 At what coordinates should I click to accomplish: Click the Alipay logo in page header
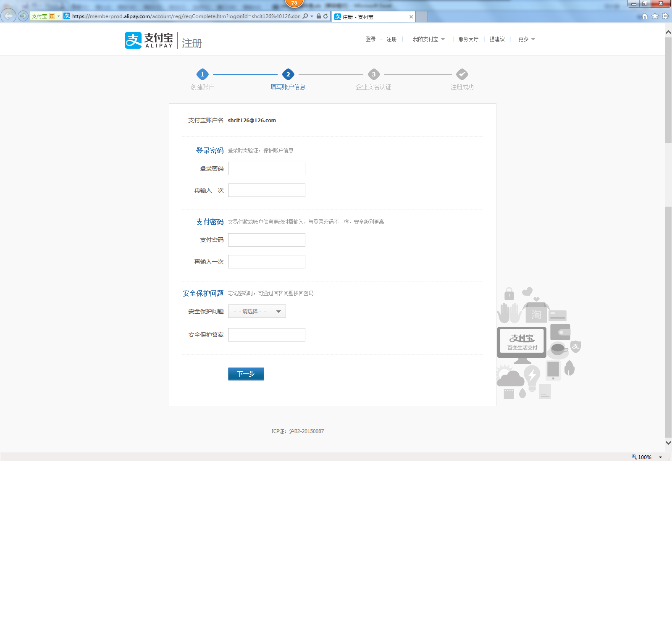(149, 40)
